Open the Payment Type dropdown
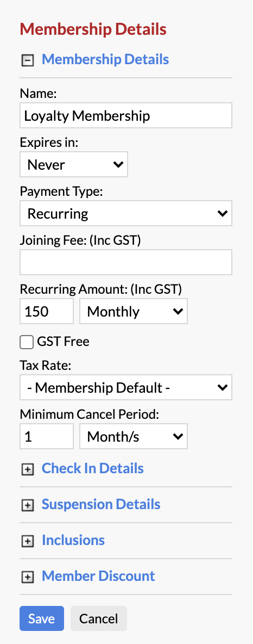Image resolution: width=253 pixels, height=644 pixels. point(126,213)
